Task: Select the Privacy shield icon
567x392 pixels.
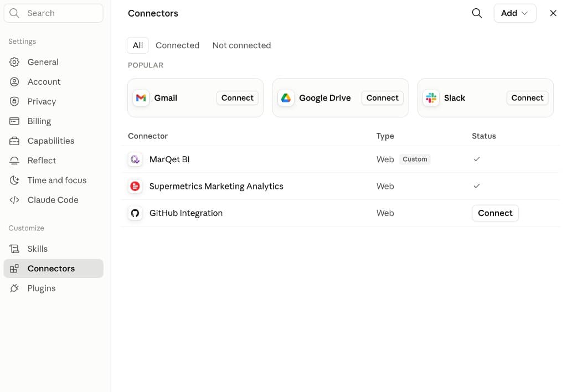Action: (14, 101)
